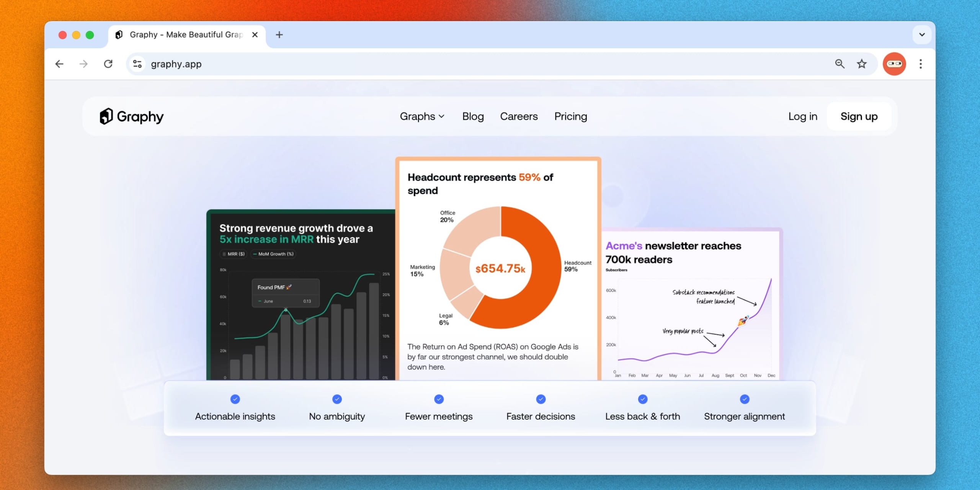Toggle the MRR ($) legend chip
This screenshot has height=490, width=980.
234,254
